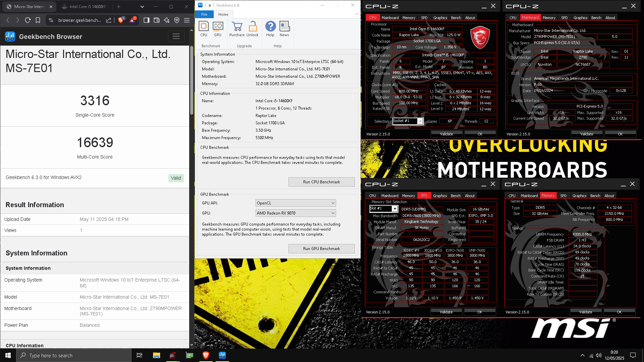Screen dimensions: 644x362
Task: Open Task View on the taskbar
Action: coord(140,355)
